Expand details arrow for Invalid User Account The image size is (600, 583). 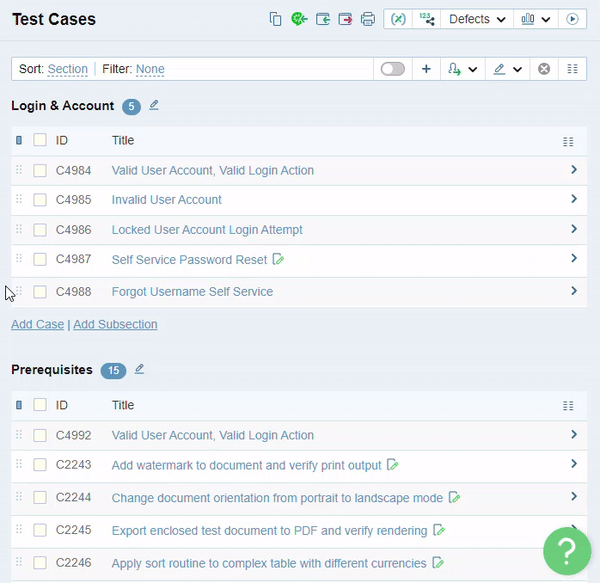574,199
